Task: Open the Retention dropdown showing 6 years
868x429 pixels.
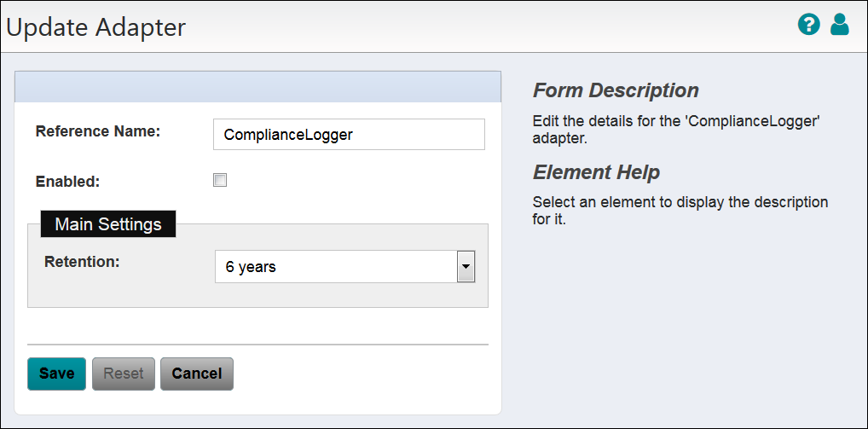Action: point(335,267)
